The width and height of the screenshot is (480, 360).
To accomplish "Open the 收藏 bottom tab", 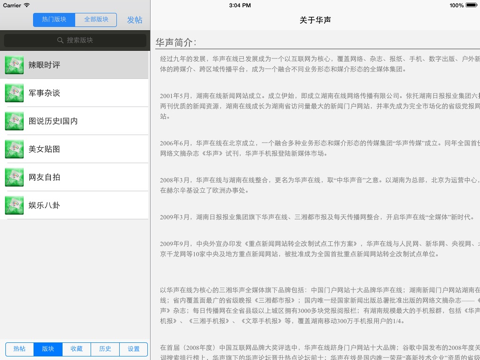I will (76, 349).
